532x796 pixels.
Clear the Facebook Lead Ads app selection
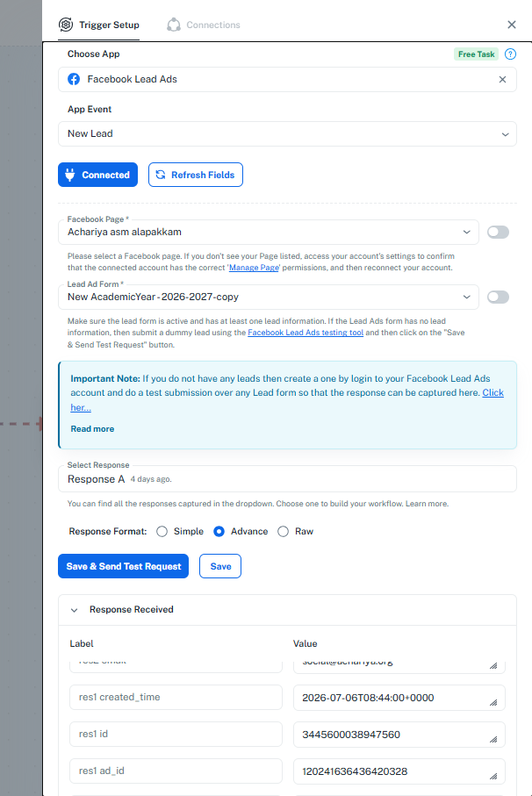(x=502, y=80)
